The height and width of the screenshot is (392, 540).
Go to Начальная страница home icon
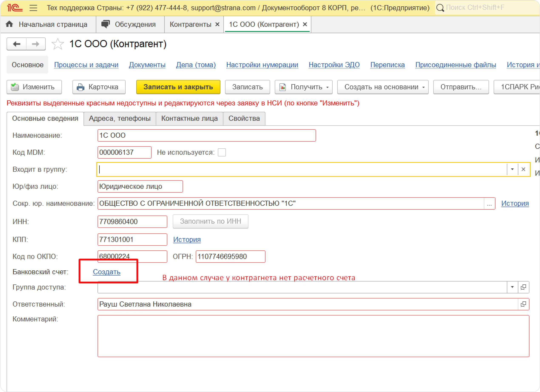(x=10, y=24)
